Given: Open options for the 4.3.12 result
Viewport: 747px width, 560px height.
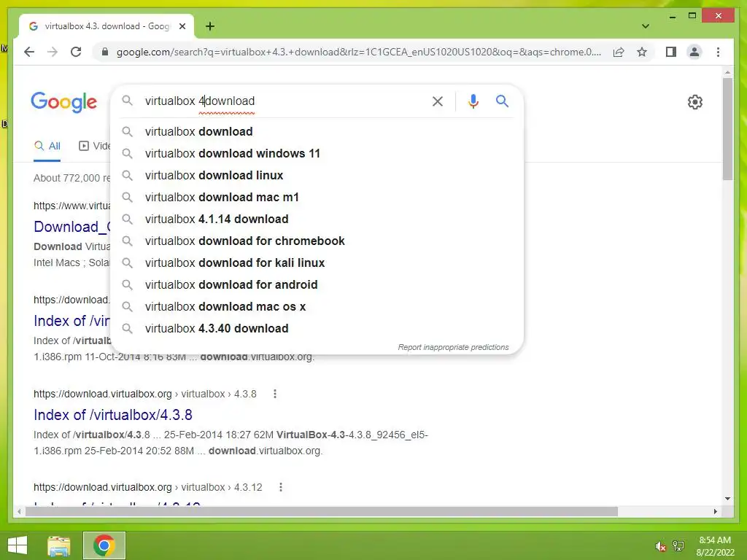Looking at the screenshot, I should 281,487.
